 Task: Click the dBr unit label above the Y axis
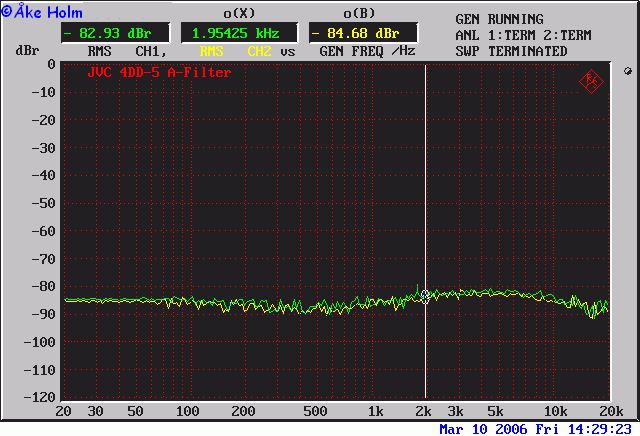(x=27, y=51)
